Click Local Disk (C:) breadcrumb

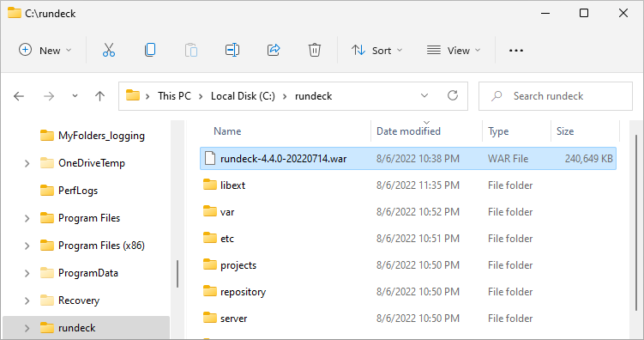[x=243, y=96]
